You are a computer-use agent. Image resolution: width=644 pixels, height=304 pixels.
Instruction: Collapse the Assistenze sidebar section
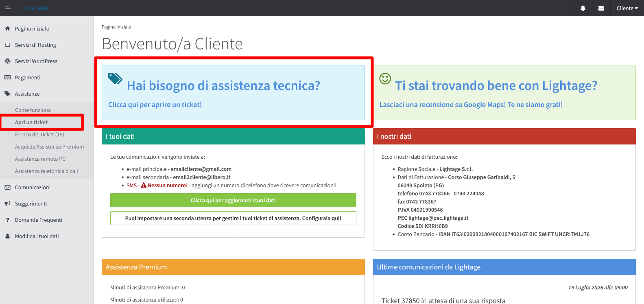pyautogui.click(x=27, y=94)
